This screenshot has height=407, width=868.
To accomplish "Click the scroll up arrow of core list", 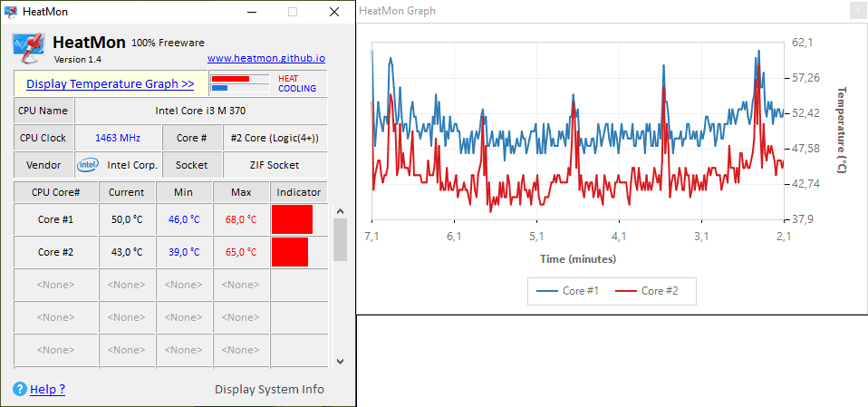I will (341, 211).
